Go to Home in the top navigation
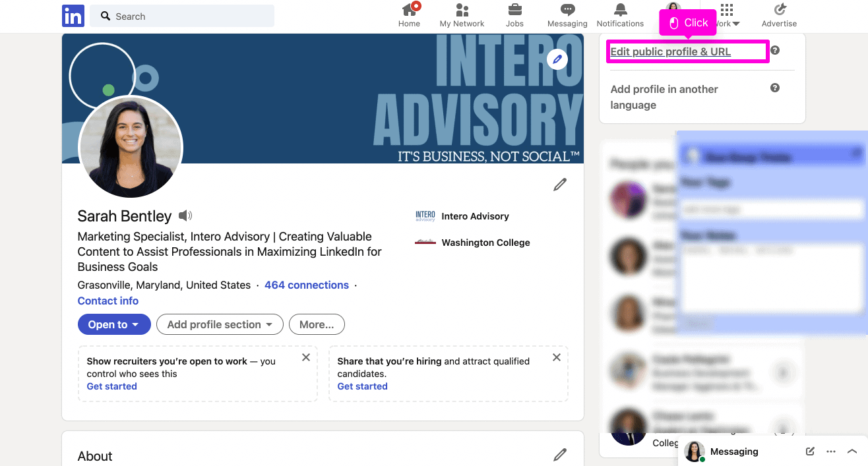The height and width of the screenshot is (466, 868). [x=409, y=16]
